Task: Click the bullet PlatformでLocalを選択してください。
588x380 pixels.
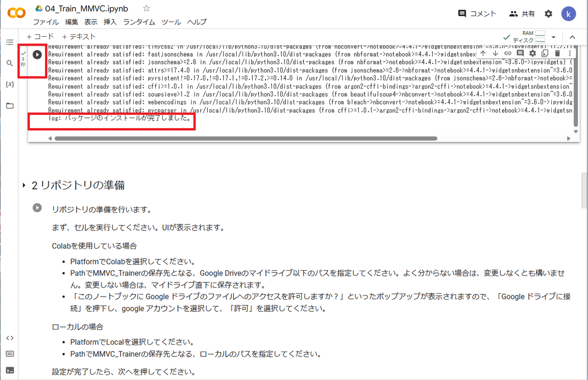Action: coord(132,342)
